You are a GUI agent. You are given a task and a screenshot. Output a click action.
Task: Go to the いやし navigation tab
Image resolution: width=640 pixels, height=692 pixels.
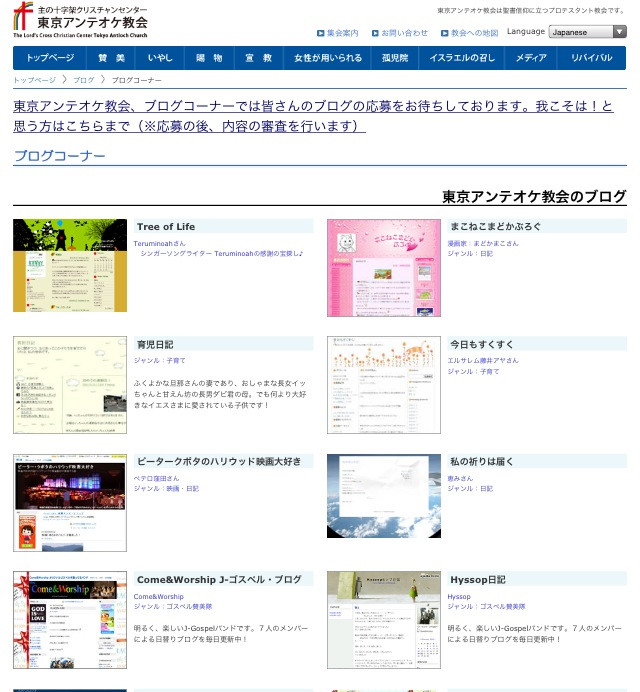click(160, 58)
